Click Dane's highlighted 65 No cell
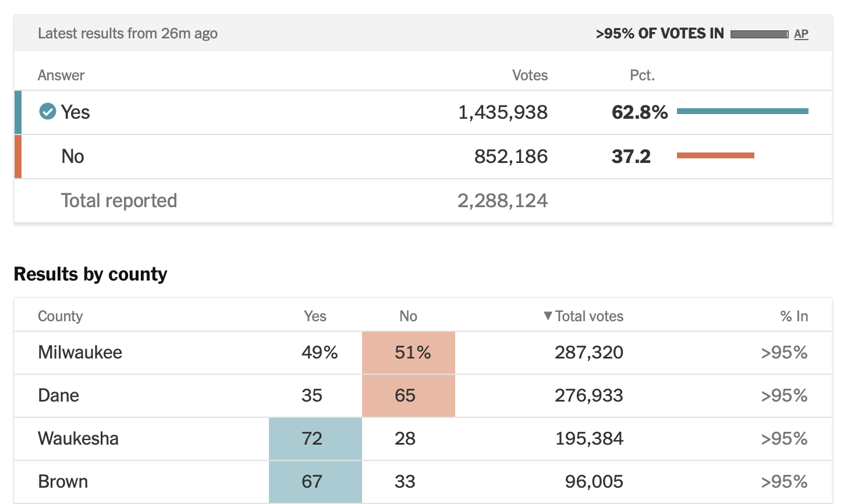This screenshot has height=504, width=851. click(x=409, y=395)
